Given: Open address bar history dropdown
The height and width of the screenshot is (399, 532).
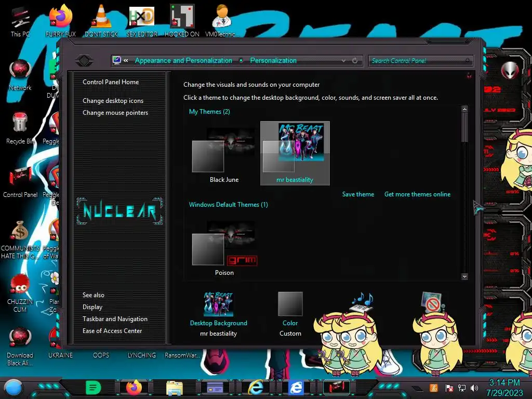Looking at the screenshot, I should (344, 60).
